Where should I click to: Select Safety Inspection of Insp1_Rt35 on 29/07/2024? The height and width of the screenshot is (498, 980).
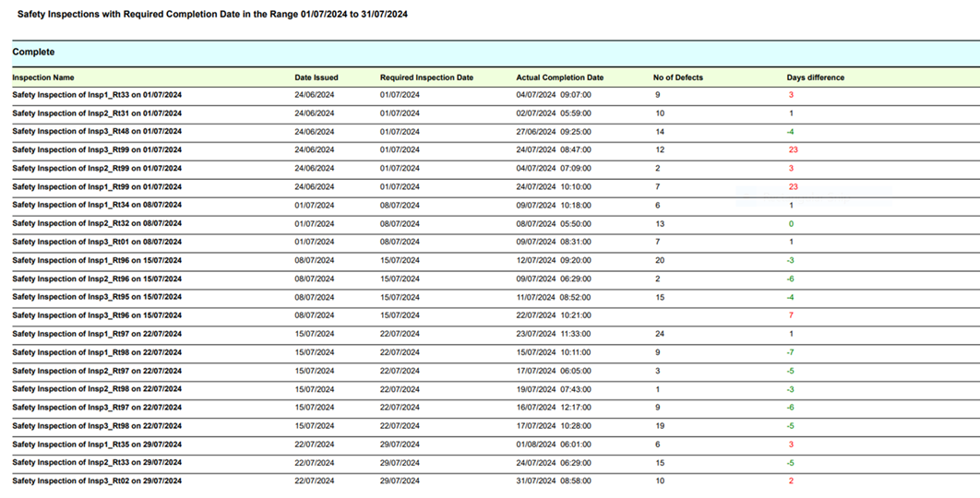click(x=97, y=445)
